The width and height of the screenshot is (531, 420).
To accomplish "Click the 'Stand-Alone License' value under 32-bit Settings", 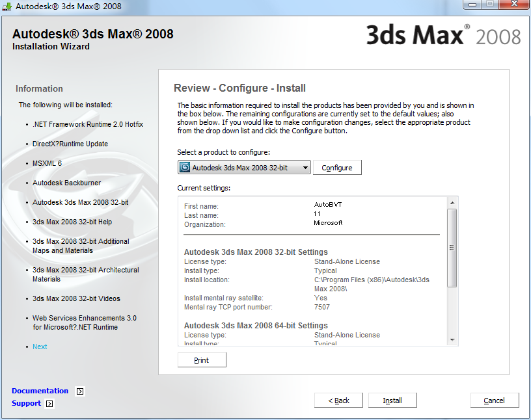I will click(x=347, y=261).
